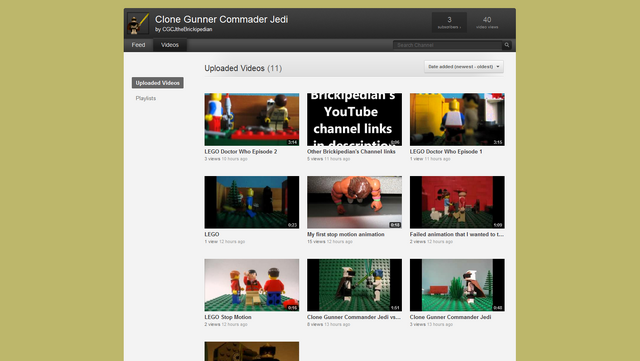Open the LEGO video thumbnail with 0:23 duration
The height and width of the screenshot is (361, 640).
252,202
